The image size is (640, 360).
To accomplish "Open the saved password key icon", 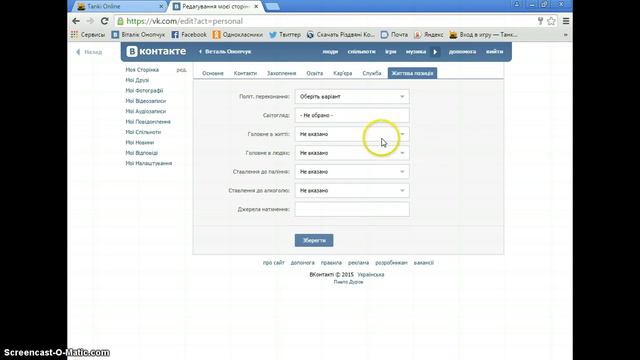I will [x=540, y=21].
